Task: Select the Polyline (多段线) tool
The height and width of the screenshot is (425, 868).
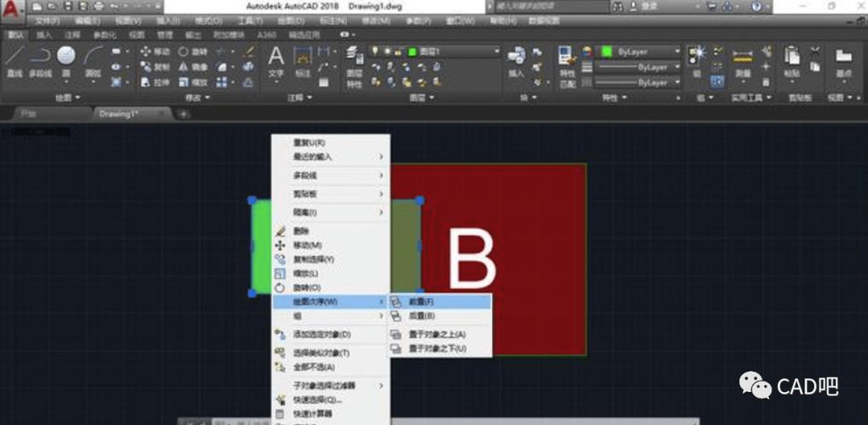Action: point(39,62)
